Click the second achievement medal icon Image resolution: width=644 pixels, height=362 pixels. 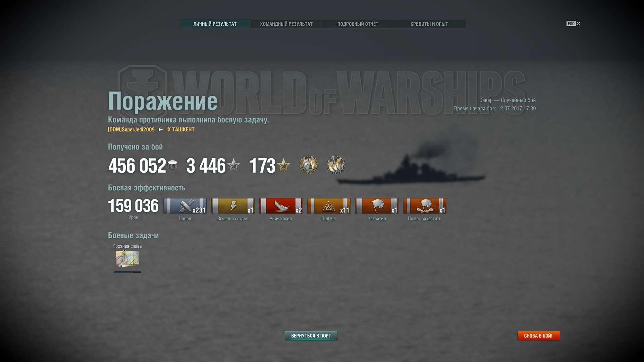(336, 165)
